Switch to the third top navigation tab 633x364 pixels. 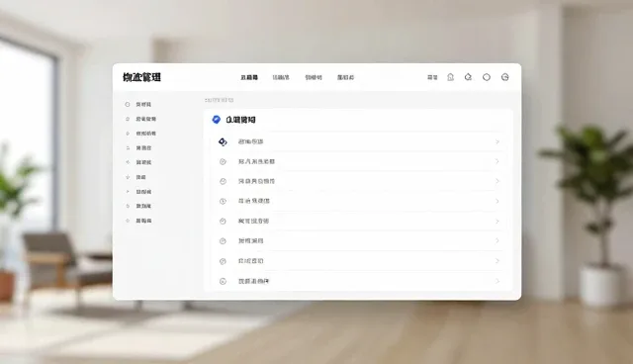[314, 77]
